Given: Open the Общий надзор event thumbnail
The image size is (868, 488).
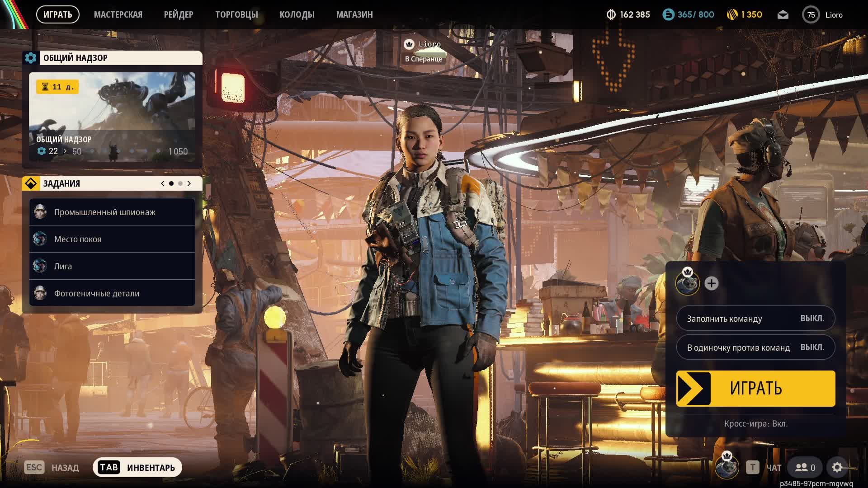Looking at the screenshot, I should pyautogui.click(x=112, y=117).
